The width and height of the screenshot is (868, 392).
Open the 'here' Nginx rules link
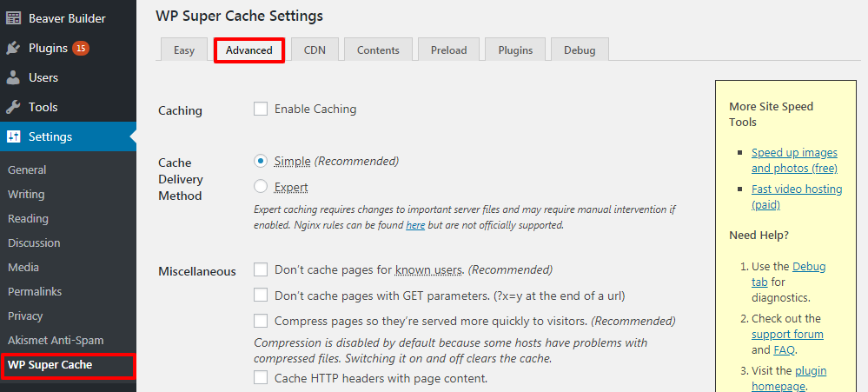click(415, 225)
